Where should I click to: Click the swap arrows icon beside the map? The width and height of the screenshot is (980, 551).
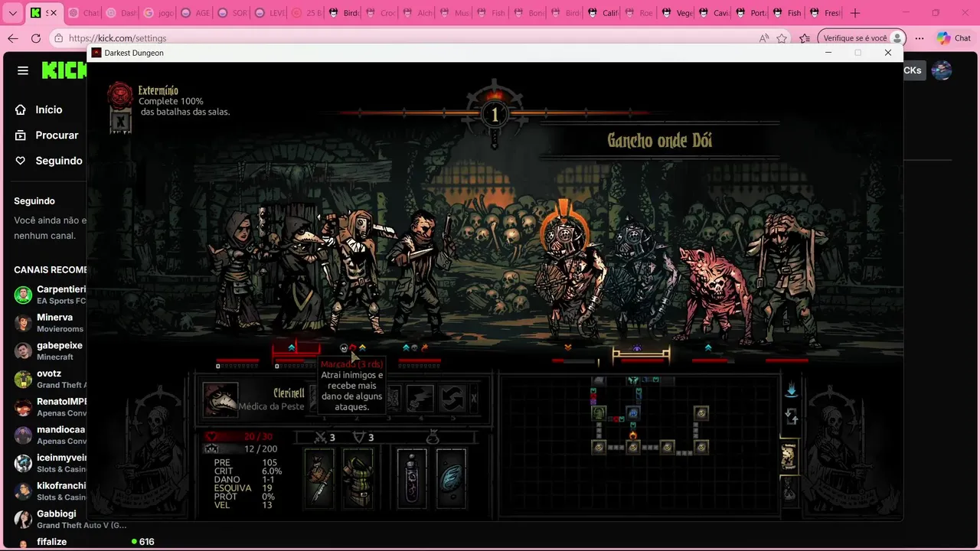[x=791, y=417]
